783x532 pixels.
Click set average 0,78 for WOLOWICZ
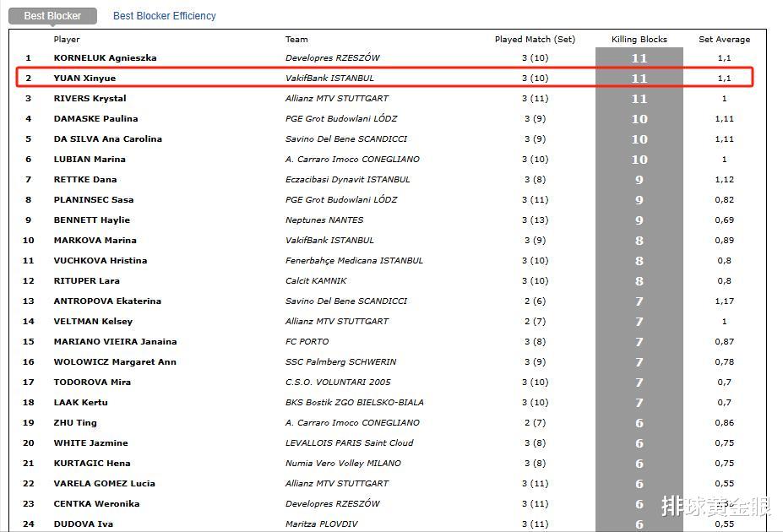tap(724, 361)
